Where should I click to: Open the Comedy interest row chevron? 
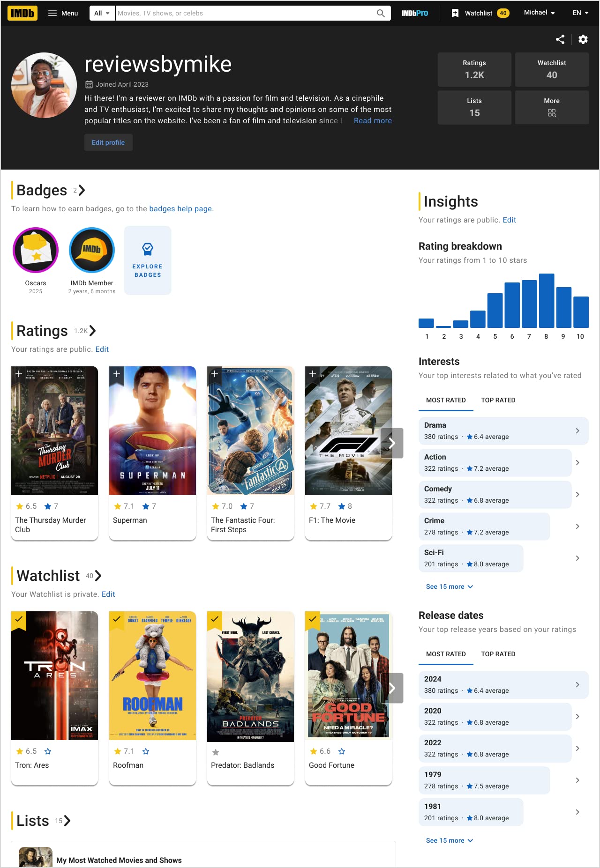(577, 494)
